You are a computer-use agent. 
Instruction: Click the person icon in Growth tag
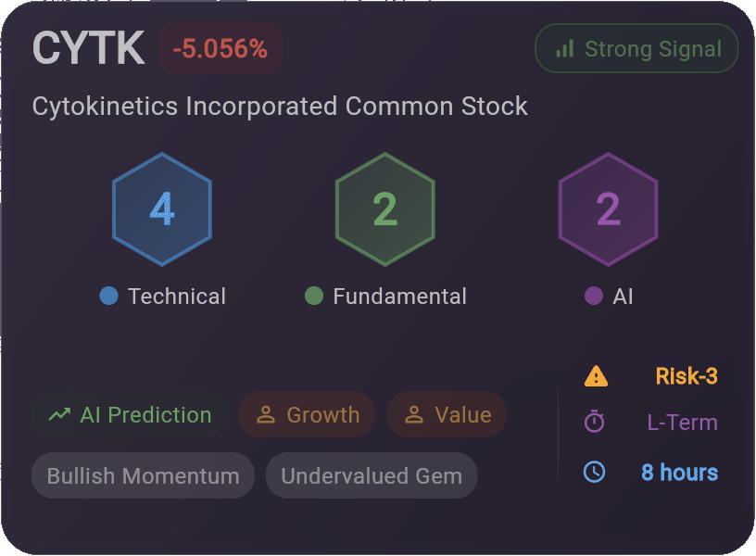click(x=266, y=415)
